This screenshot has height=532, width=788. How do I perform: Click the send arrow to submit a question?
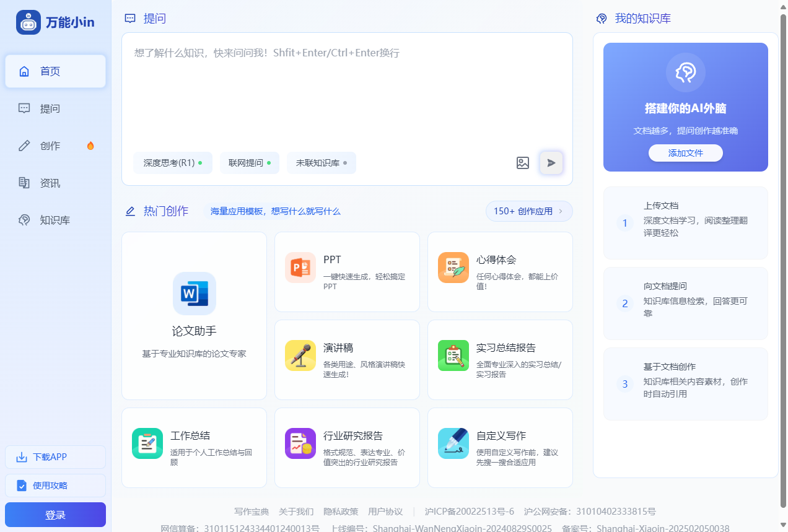(x=551, y=163)
